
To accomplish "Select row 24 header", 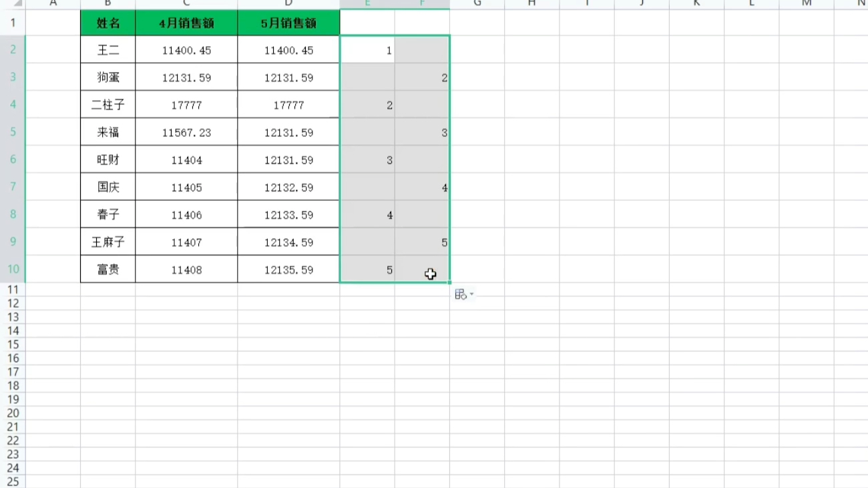I will coord(13,468).
